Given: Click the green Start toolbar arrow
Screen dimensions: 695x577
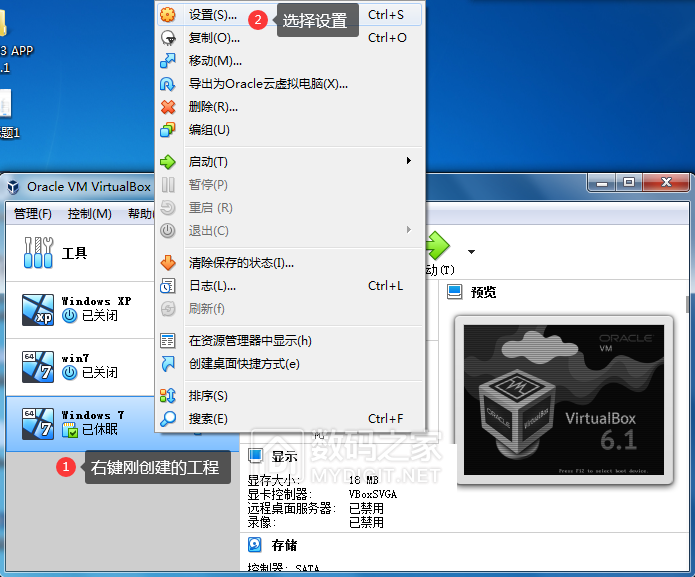Looking at the screenshot, I should [x=438, y=245].
